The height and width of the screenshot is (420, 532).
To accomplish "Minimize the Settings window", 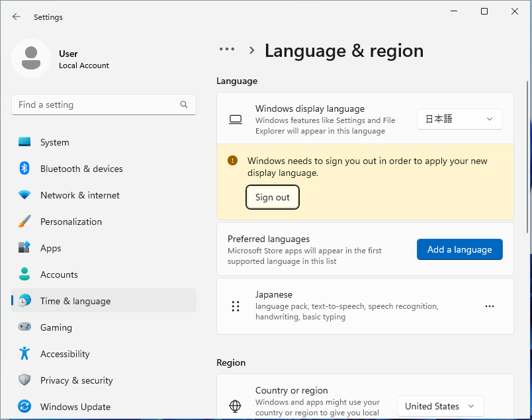I will pos(454,11).
